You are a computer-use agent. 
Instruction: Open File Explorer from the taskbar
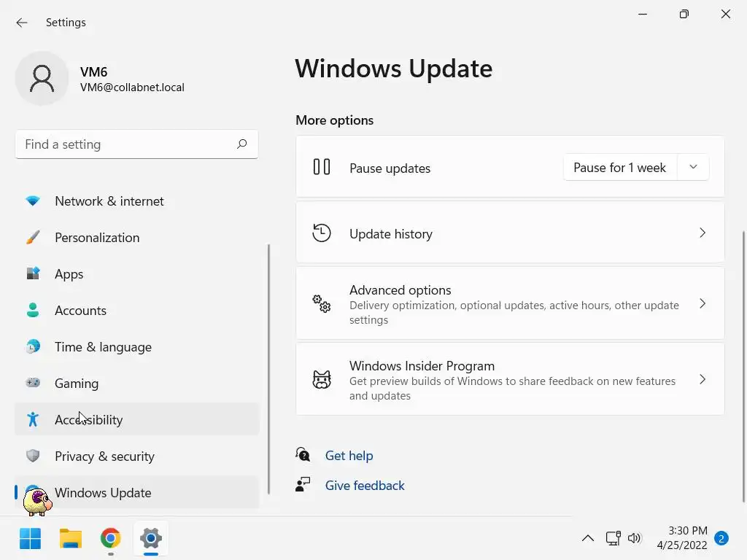[x=71, y=539]
